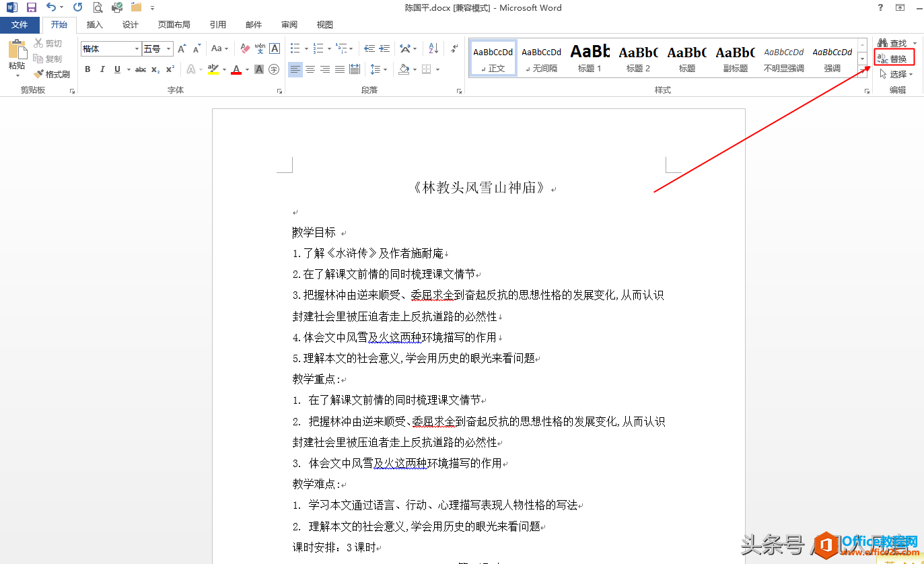Open the paragraph shading paint bucket color

pyautogui.click(x=404, y=69)
